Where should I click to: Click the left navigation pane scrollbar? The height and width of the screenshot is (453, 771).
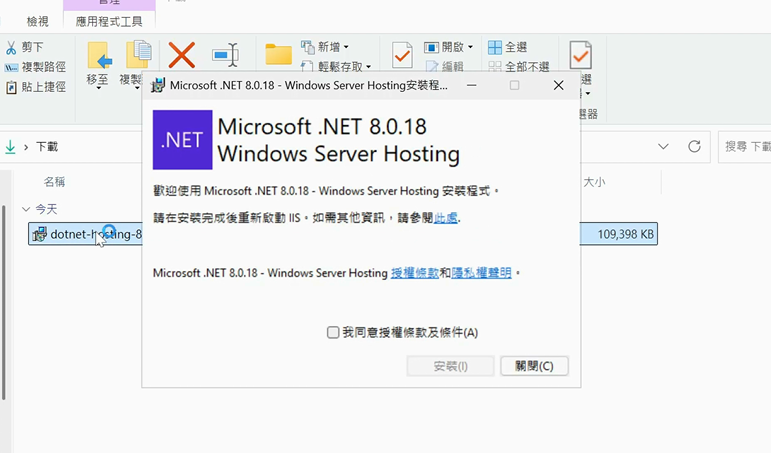[4, 302]
